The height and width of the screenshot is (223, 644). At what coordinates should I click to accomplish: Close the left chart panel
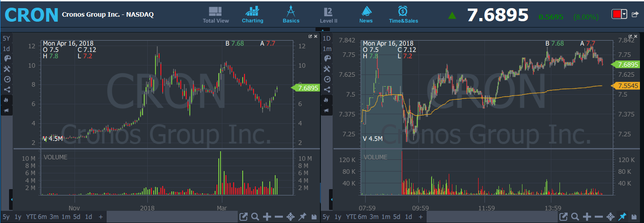click(315, 36)
